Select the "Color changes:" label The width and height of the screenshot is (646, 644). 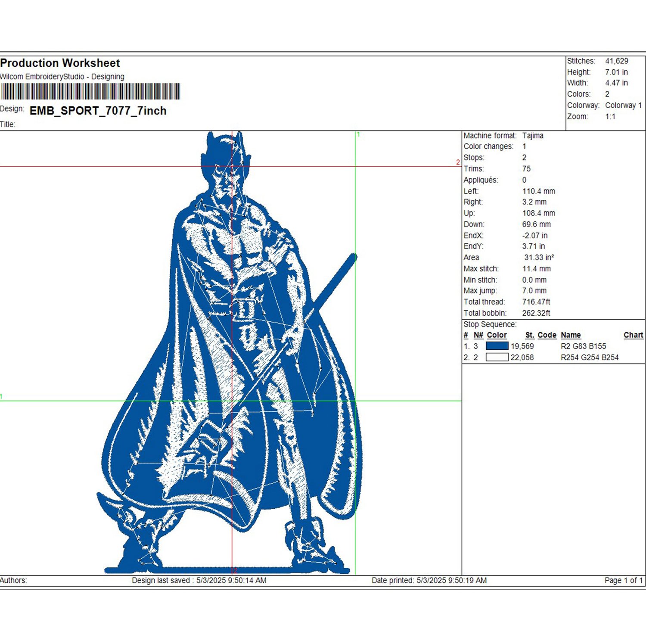(x=488, y=147)
